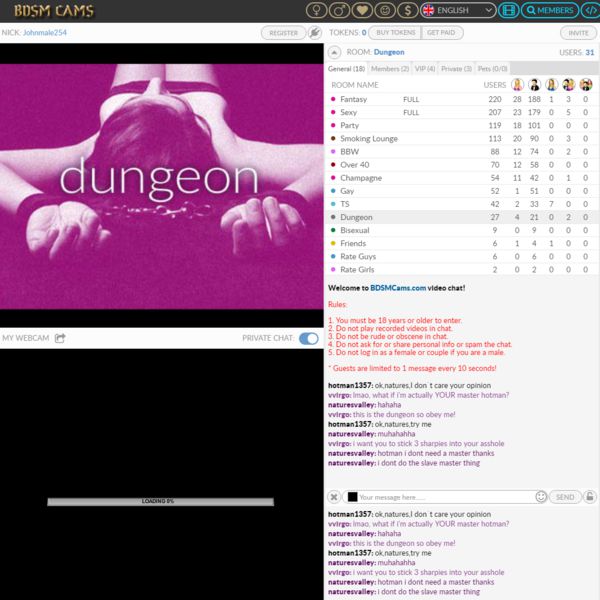Pick the black text color swatch
The image size is (600, 600).
(351, 497)
